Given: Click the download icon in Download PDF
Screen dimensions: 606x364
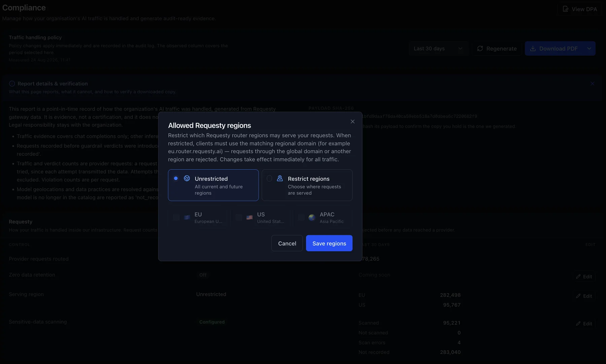Looking at the screenshot, I should tap(533, 48).
